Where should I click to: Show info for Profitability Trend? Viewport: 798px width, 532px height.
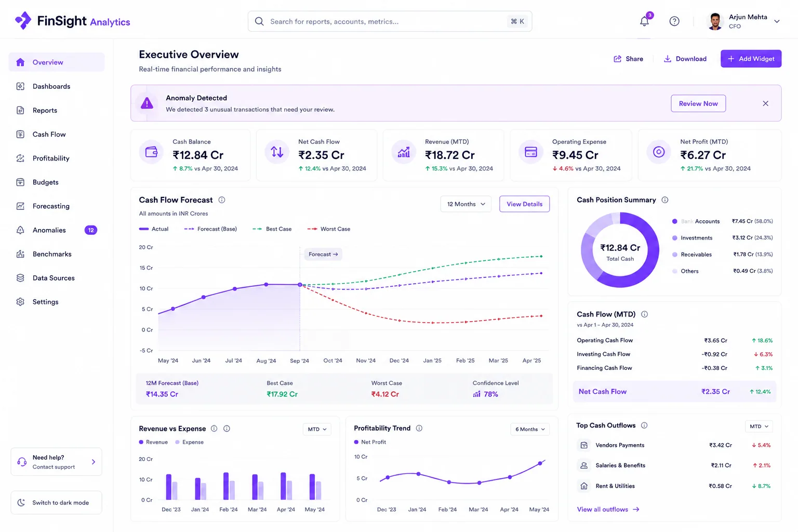tap(419, 429)
